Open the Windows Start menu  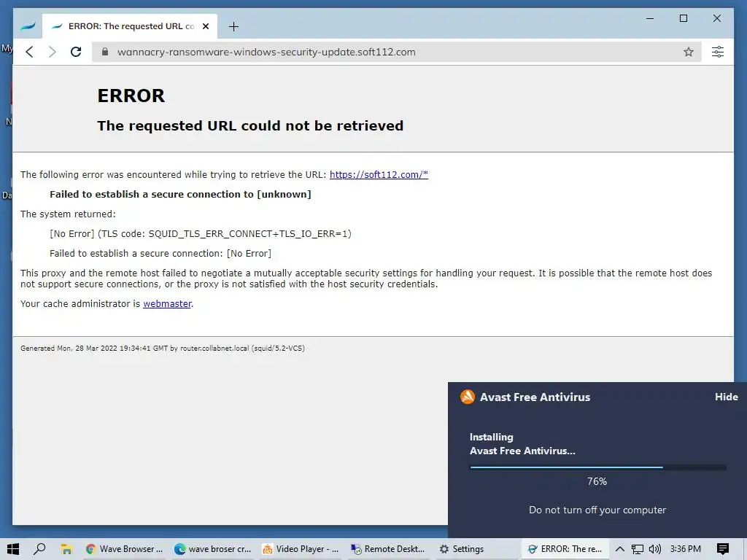coord(13,549)
